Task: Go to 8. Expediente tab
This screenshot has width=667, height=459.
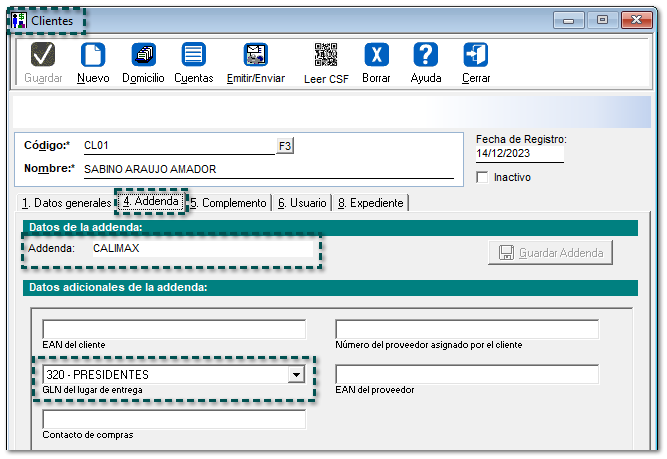Action: pyautogui.click(x=371, y=203)
